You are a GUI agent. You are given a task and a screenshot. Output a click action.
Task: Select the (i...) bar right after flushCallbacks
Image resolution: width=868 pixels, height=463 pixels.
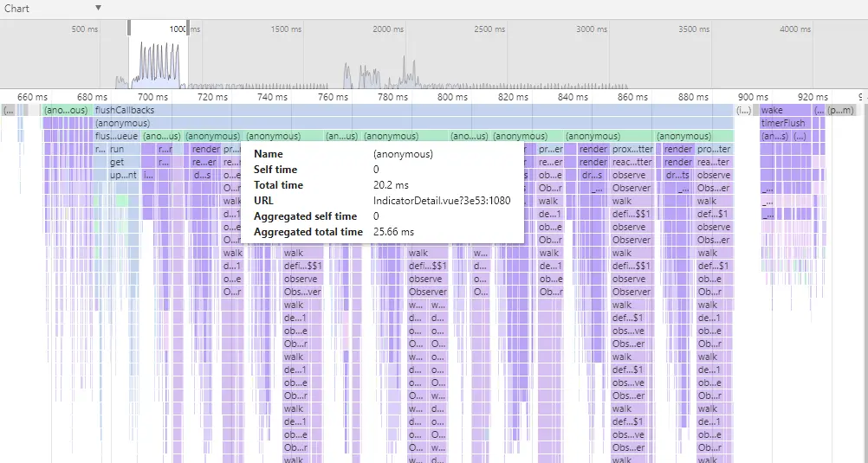tap(744, 110)
